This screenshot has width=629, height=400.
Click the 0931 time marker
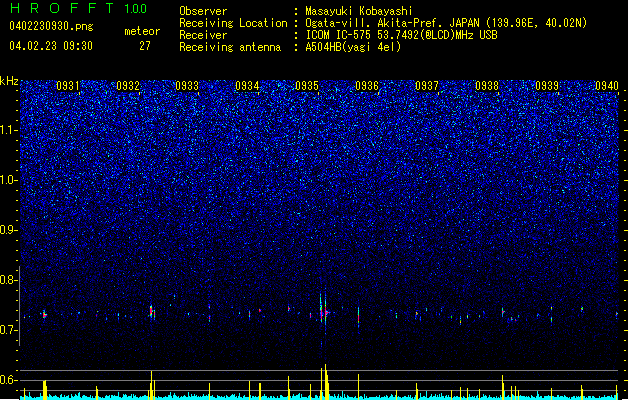point(67,86)
